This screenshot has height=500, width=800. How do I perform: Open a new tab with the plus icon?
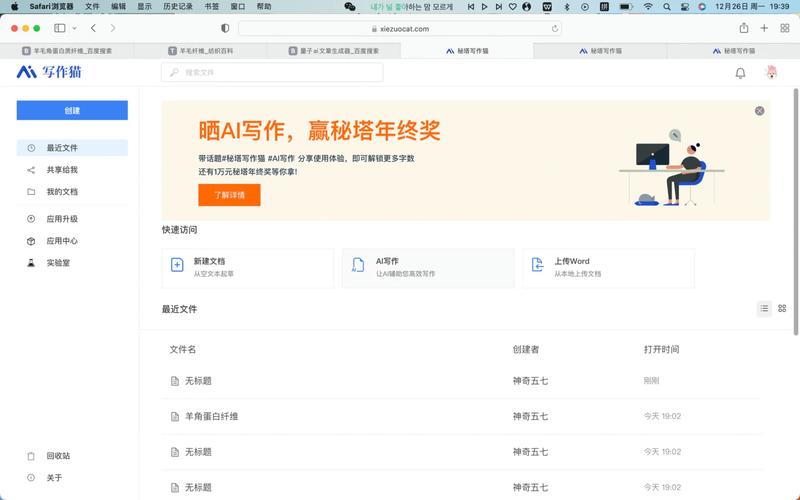coord(764,28)
